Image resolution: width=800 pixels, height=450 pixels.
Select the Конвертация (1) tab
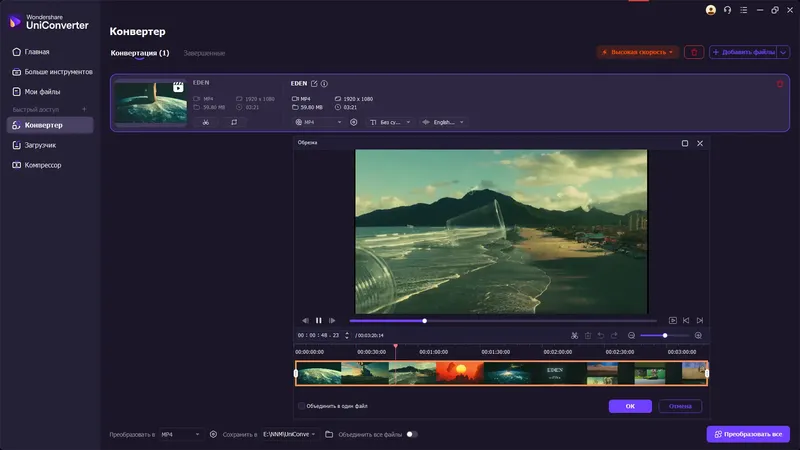click(x=140, y=53)
